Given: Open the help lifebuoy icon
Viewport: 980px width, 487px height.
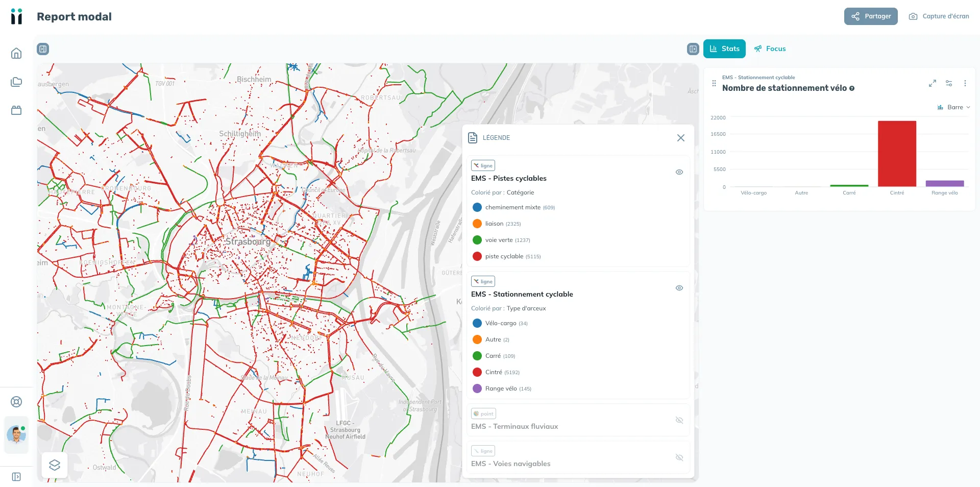Looking at the screenshot, I should click(x=16, y=402).
